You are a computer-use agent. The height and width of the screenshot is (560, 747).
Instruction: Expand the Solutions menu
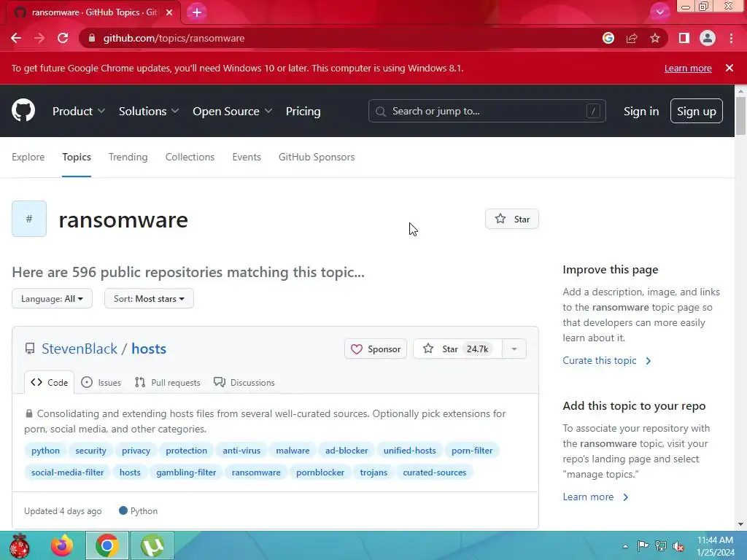click(149, 111)
